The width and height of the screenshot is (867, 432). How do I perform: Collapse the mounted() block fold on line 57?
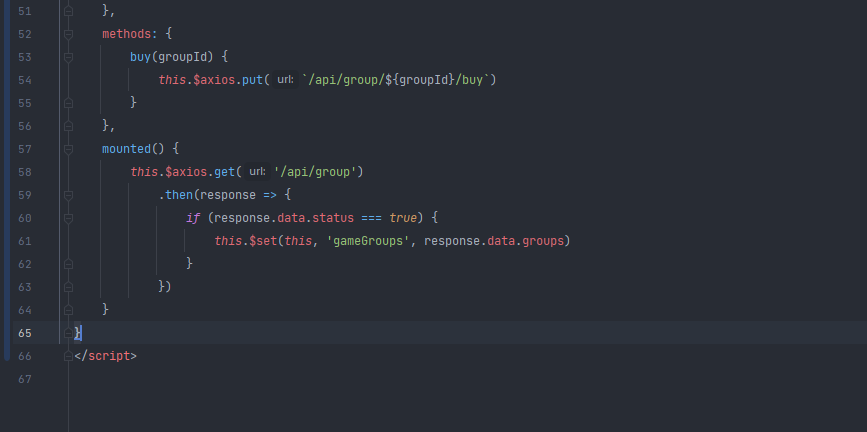(69, 149)
